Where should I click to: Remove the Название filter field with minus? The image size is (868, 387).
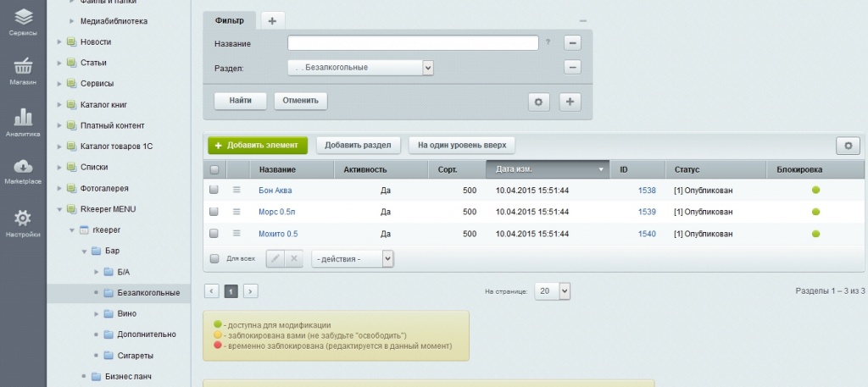572,43
